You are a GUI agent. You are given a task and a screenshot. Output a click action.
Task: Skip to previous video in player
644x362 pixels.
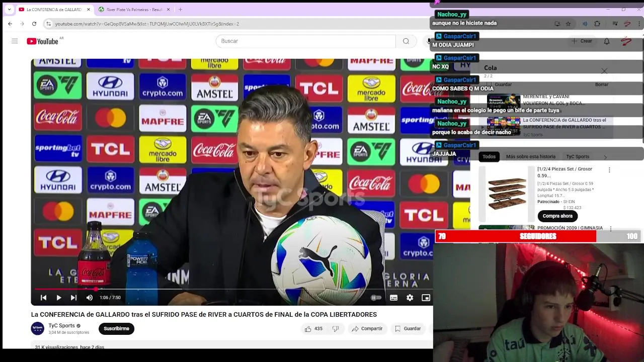pyautogui.click(x=44, y=298)
